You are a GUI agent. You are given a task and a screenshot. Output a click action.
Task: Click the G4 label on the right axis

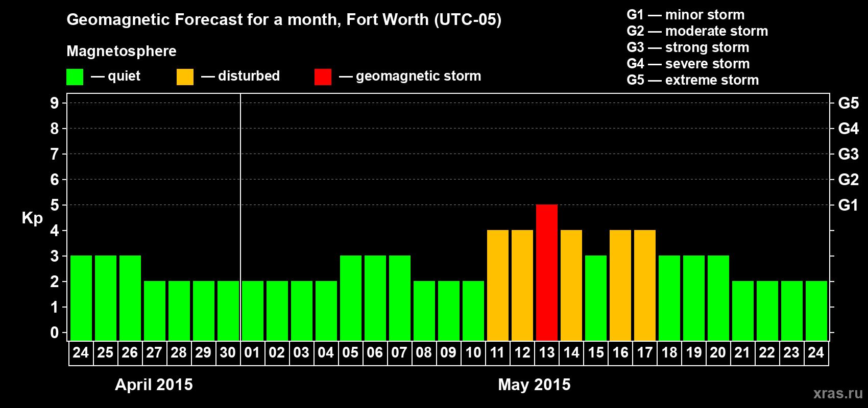click(849, 129)
